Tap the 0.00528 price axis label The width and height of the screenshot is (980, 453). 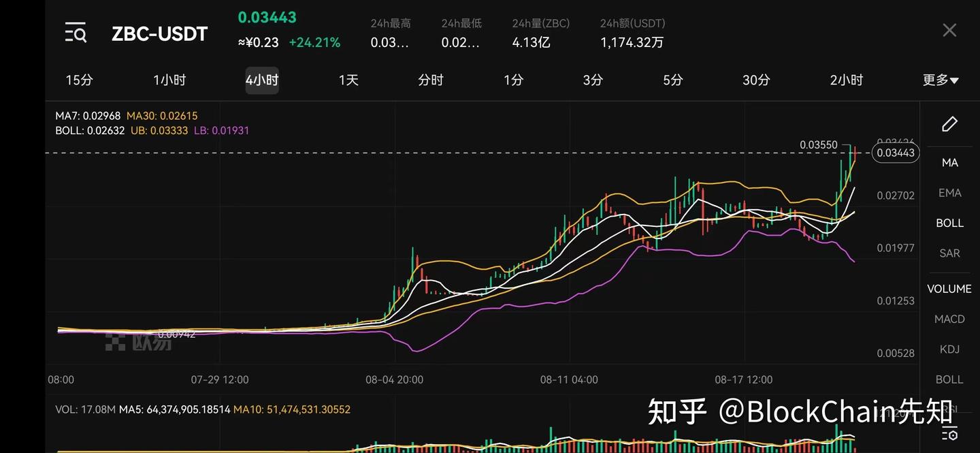(896, 353)
